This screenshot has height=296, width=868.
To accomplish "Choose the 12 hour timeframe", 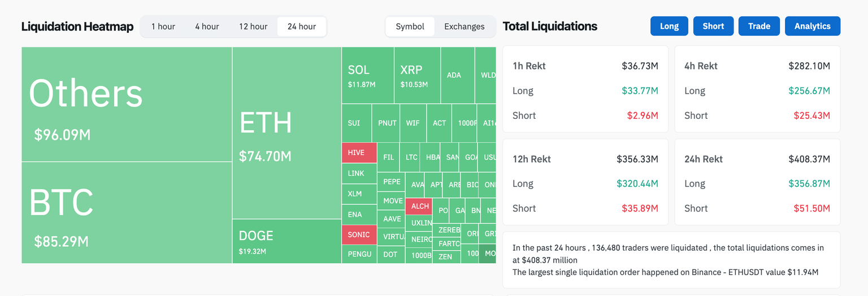I will [253, 27].
